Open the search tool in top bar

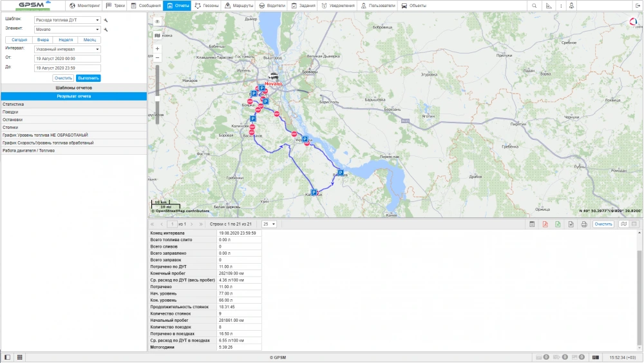[534, 6]
